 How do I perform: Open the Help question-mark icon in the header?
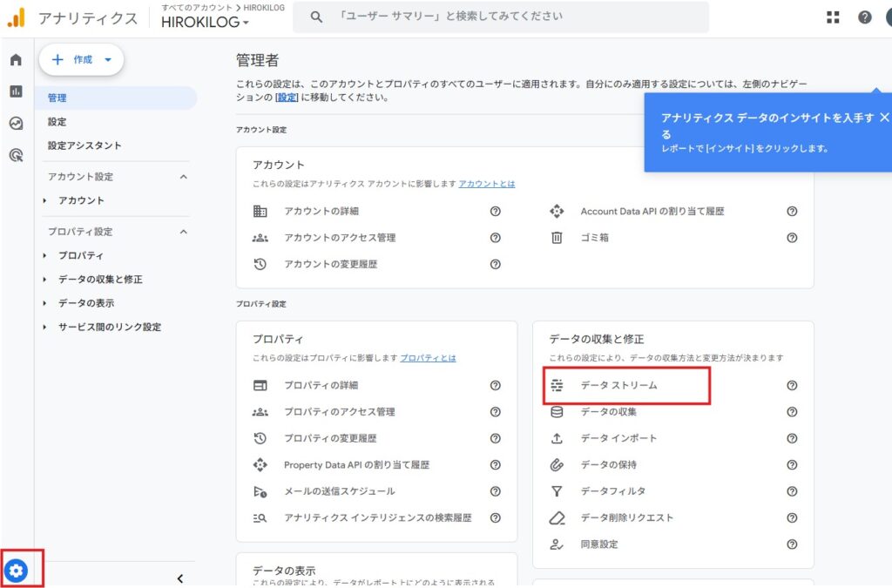pos(865,17)
